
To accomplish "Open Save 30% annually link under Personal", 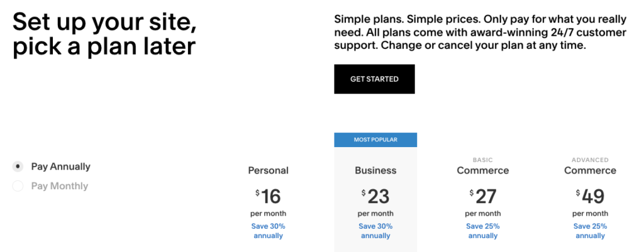I will (269, 231).
